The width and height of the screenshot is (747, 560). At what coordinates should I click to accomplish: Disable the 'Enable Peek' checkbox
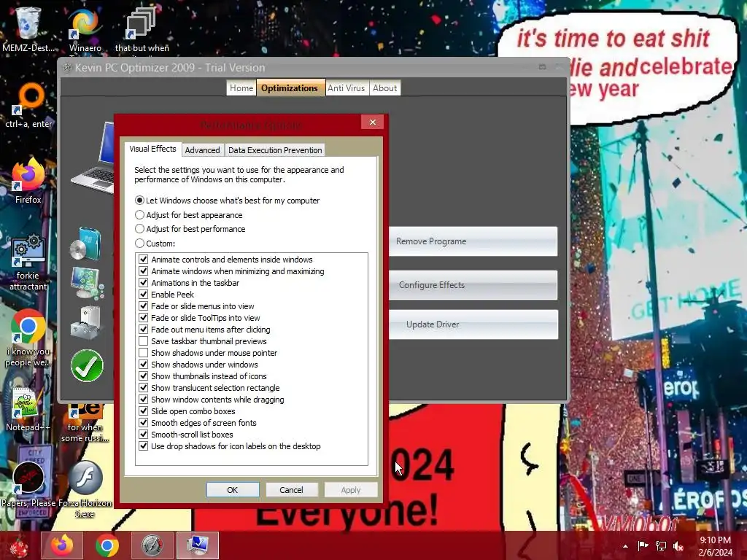144,295
